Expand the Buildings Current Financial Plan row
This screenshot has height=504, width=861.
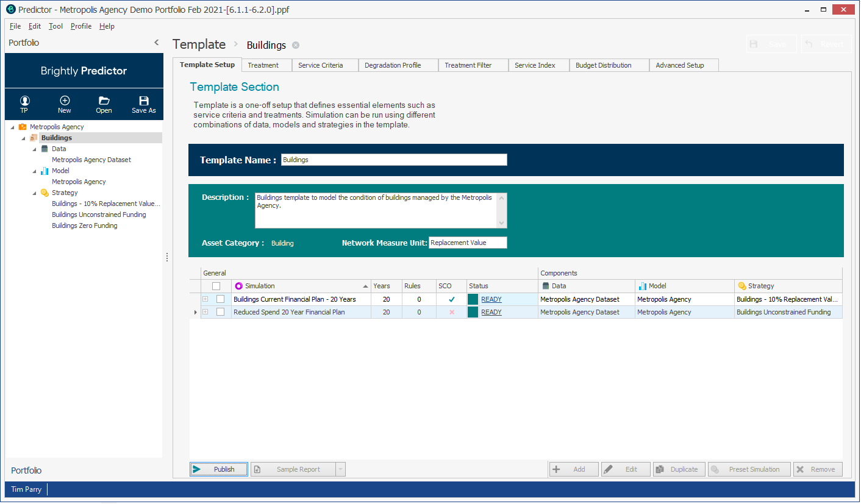pyautogui.click(x=205, y=299)
